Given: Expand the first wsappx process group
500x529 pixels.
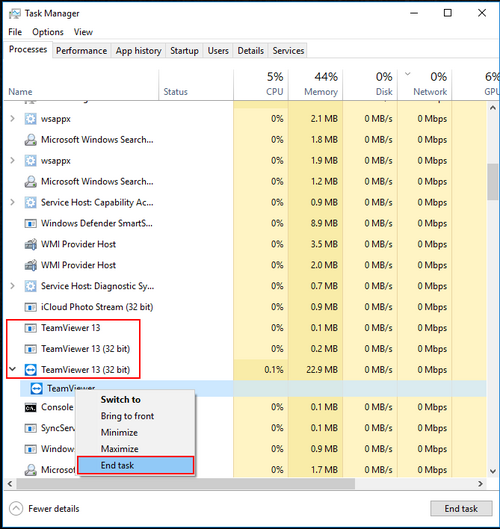Looking at the screenshot, I should [x=12, y=119].
